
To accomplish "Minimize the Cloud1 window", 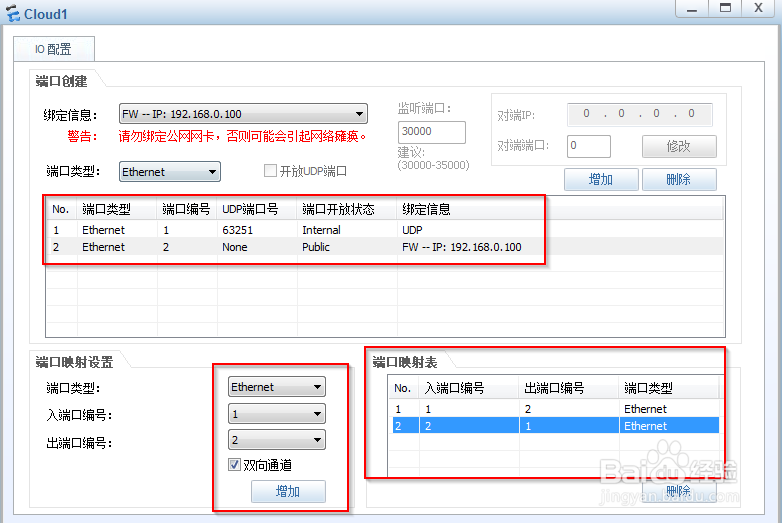I will pos(692,9).
